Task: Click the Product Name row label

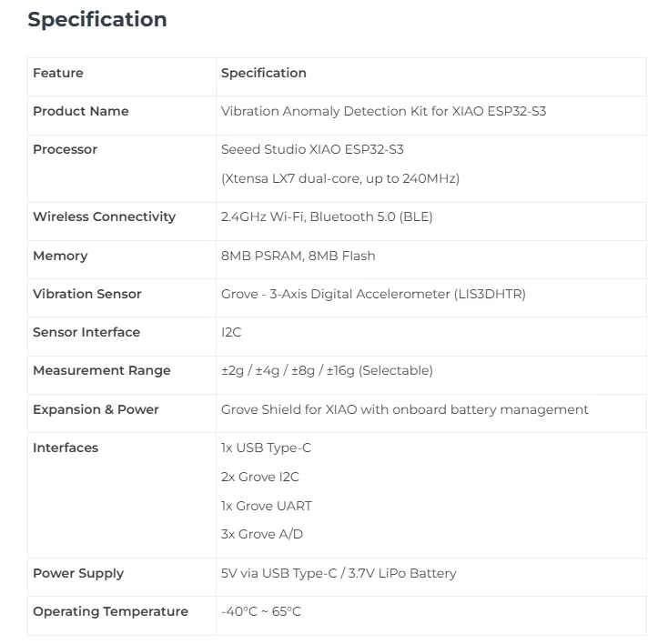Action: (80, 111)
